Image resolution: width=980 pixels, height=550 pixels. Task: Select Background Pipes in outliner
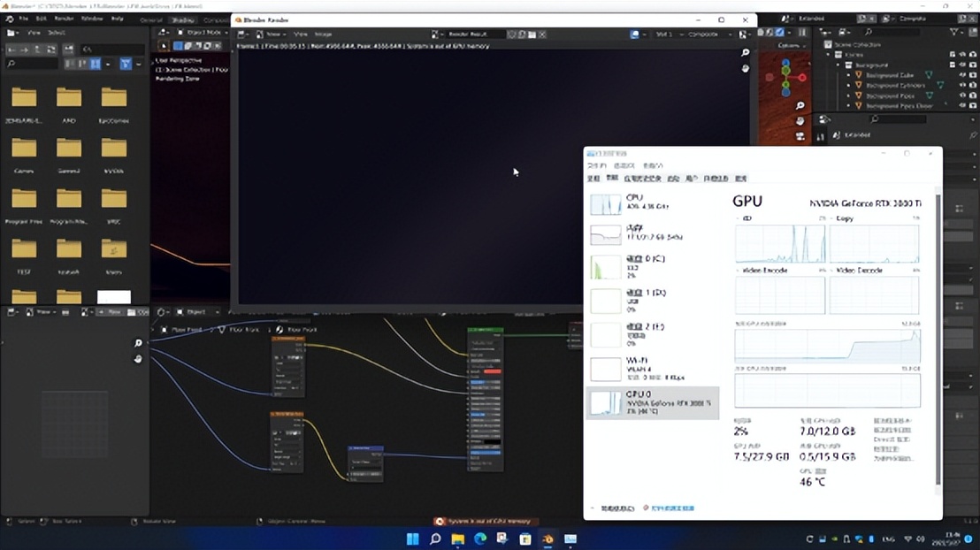click(x=891, y=95)
